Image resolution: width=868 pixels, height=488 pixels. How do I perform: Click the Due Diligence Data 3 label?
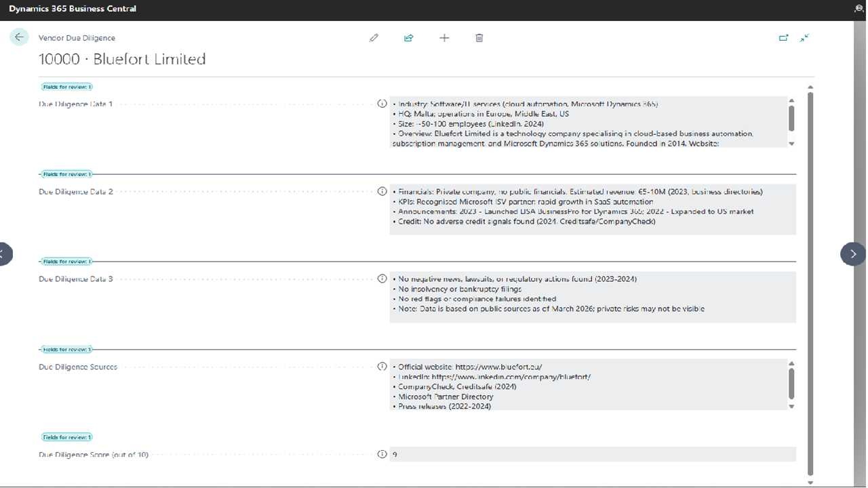point(76,279)
